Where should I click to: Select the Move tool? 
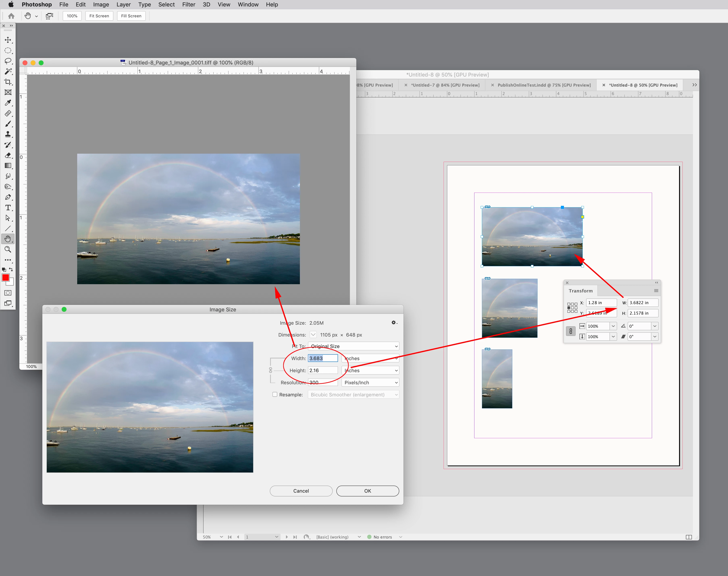pos(8,40)
